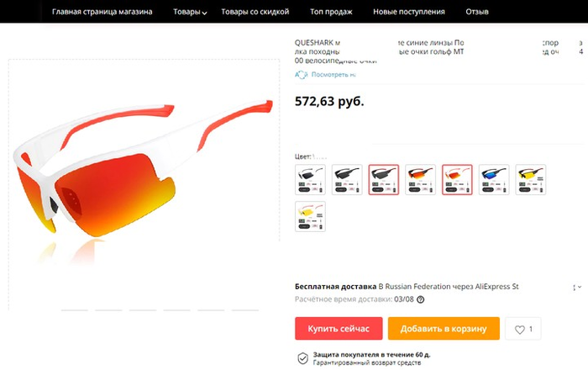Open the Отзыв tab
588x370 pixels.
coord(477,12)
